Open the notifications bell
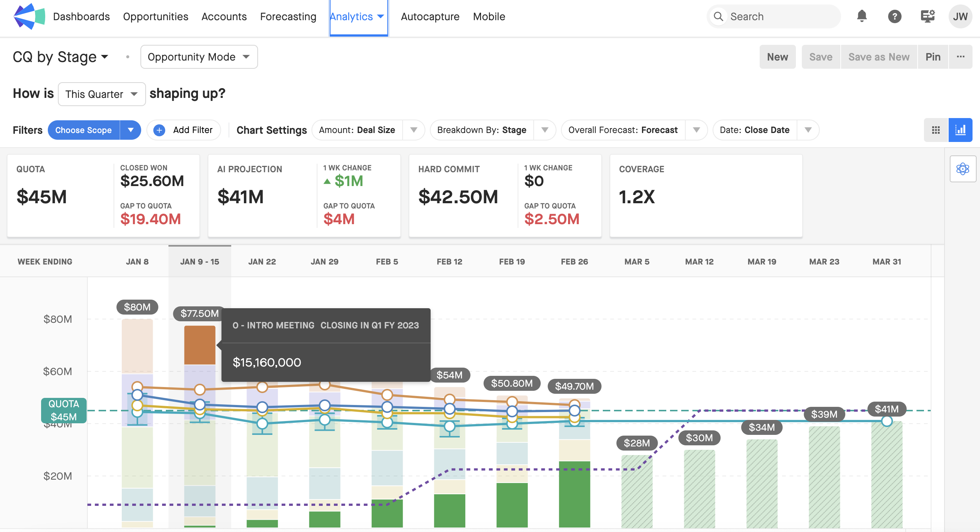The height and width of the screenshot is (532, 980). (x=862, y=16)
